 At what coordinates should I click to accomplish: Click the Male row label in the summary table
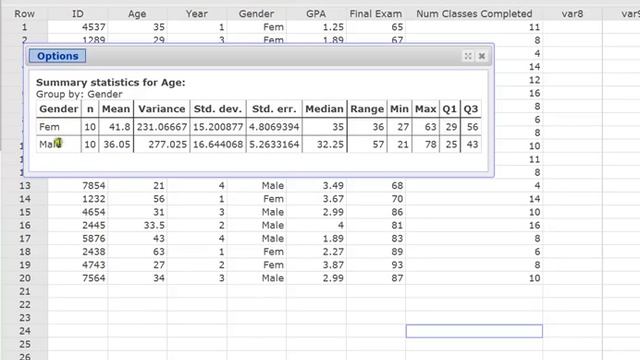(x=50, y=144)
